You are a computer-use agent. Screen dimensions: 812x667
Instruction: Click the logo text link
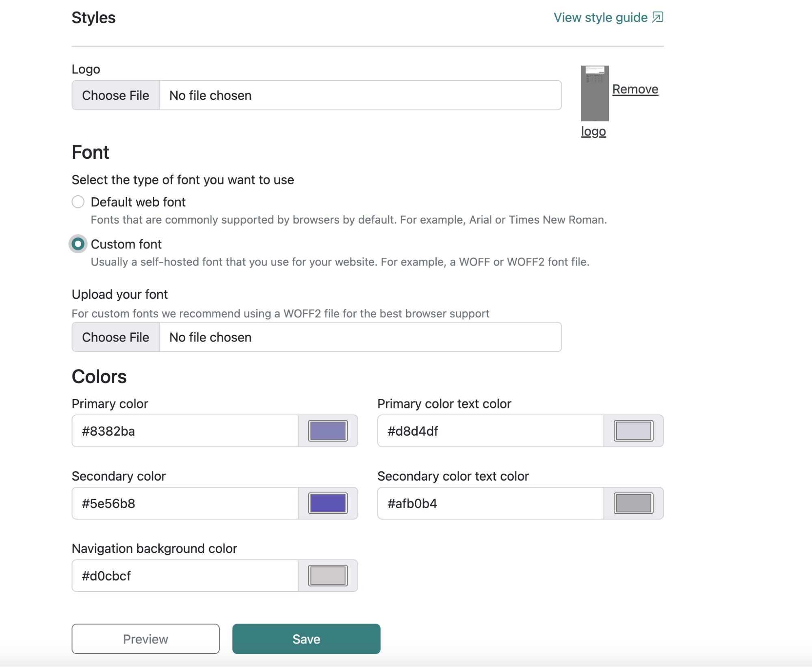point(593,131)
